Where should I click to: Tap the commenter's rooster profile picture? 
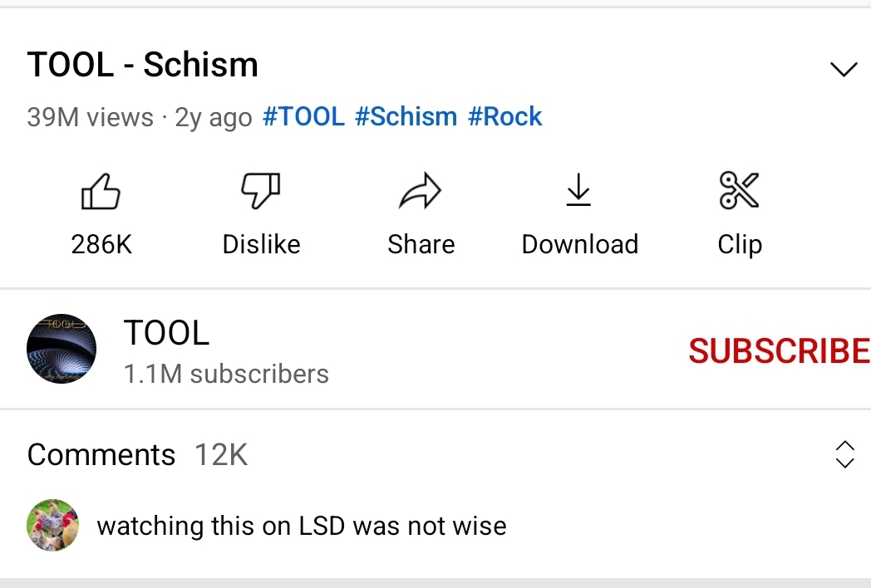53,525
